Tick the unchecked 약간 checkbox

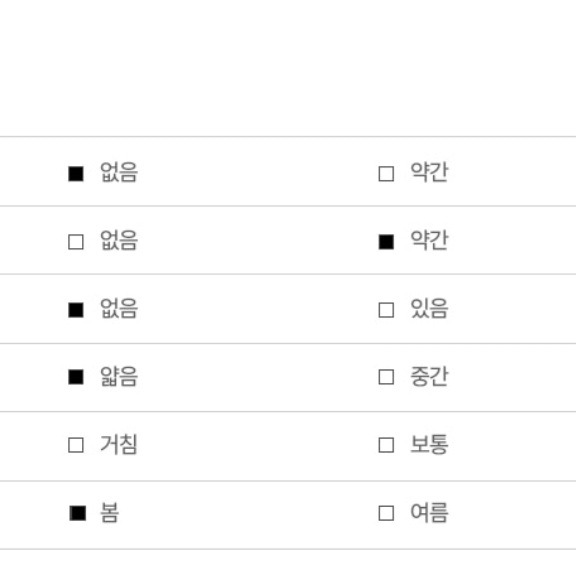coord(386,174)
